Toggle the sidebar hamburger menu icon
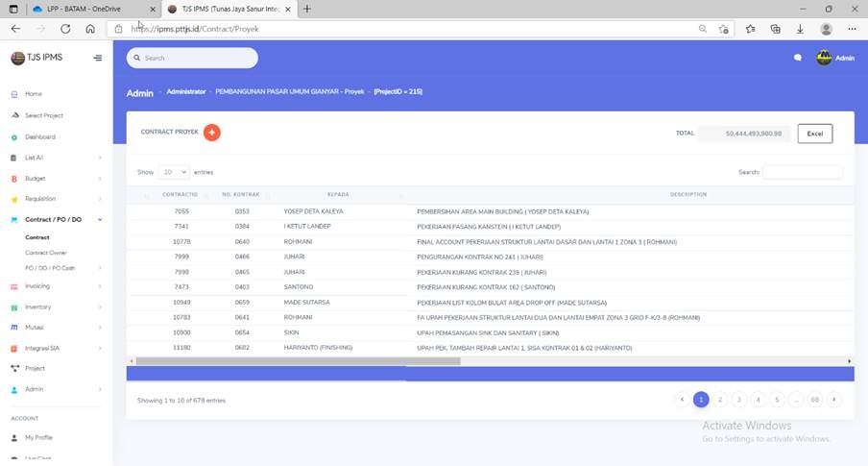 (97, 58)
